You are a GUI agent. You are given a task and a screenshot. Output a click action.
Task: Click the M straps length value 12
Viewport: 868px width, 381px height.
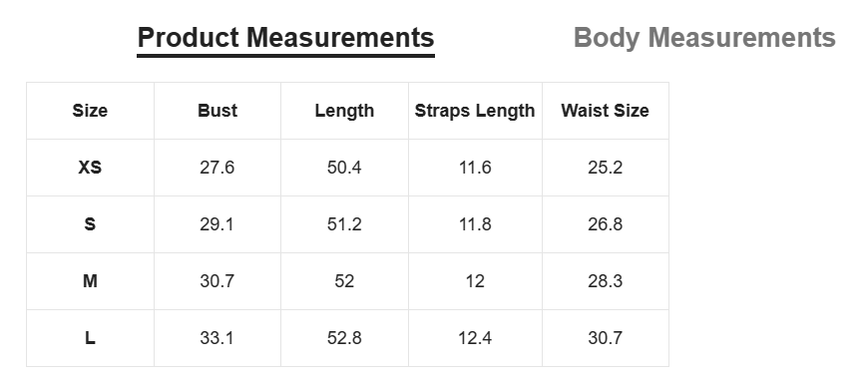(x=475, y=281)
